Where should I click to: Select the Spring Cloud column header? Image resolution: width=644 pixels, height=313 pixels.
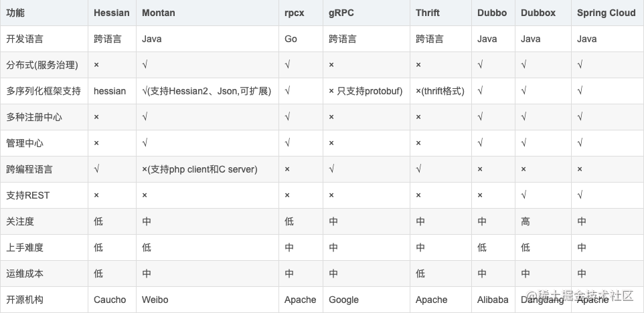606,13
